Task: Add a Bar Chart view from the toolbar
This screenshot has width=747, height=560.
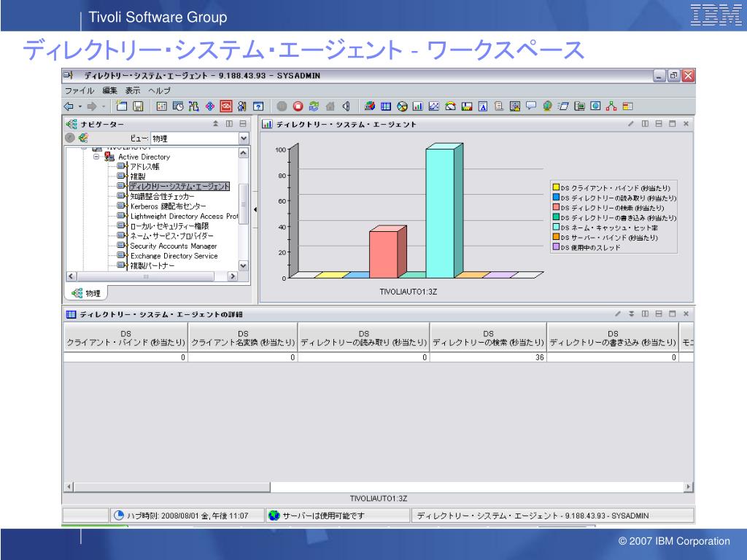Action: point(418,106)
